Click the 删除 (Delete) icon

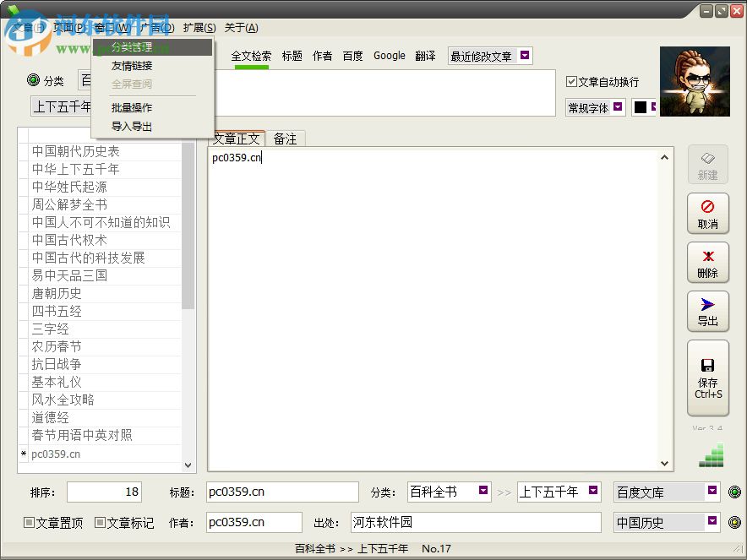click(x=708, y=263)
